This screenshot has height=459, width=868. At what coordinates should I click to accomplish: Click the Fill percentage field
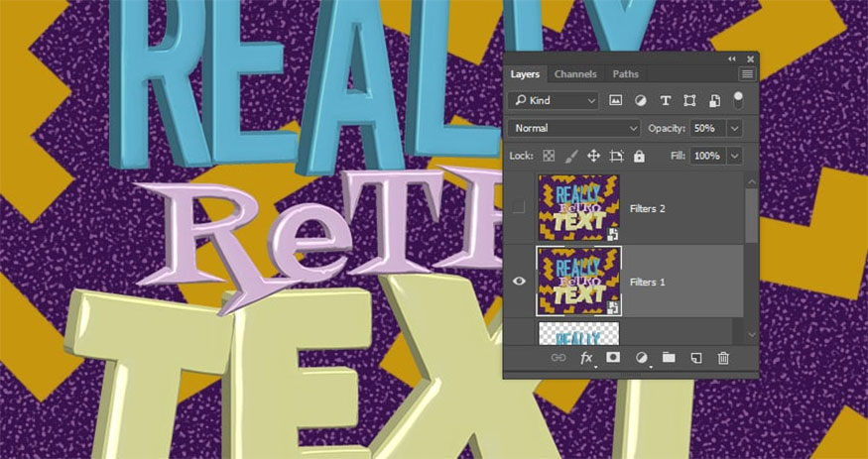point(707,156)
